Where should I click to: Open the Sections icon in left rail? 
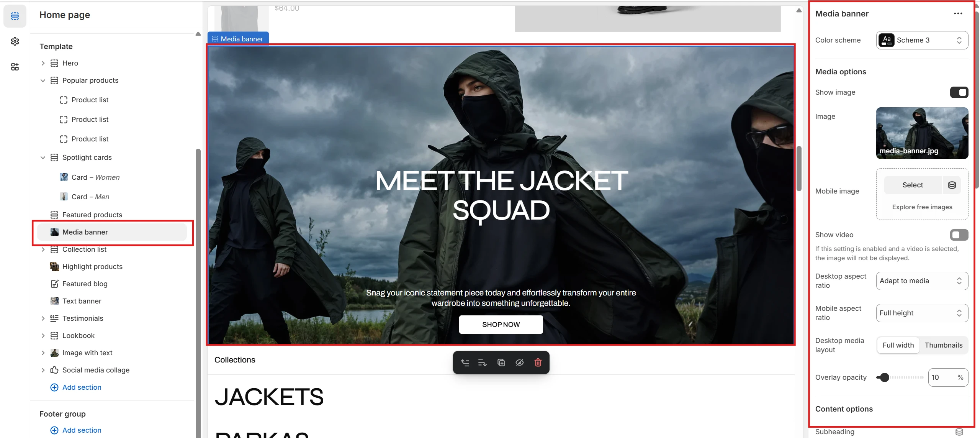pyautogui.click(x=15, y=16)
